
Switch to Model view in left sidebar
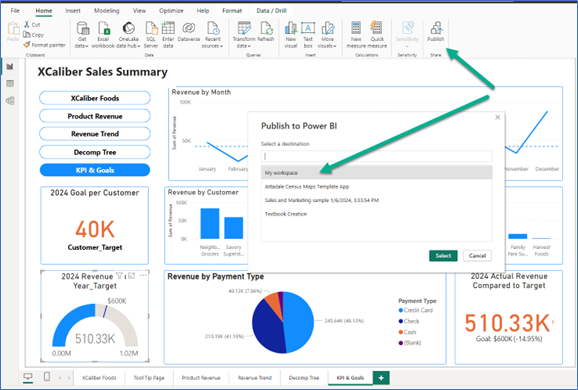tap(10, 101)
